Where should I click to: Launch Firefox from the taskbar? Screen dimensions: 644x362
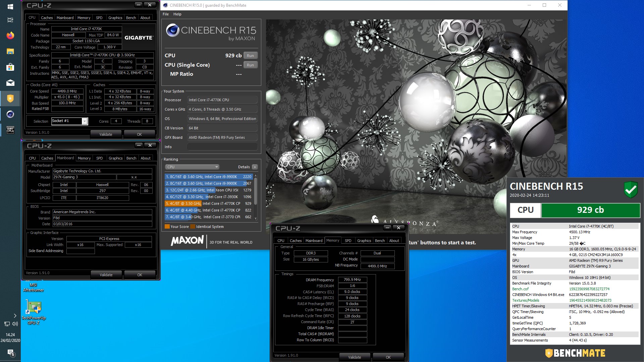coord(10,36)
